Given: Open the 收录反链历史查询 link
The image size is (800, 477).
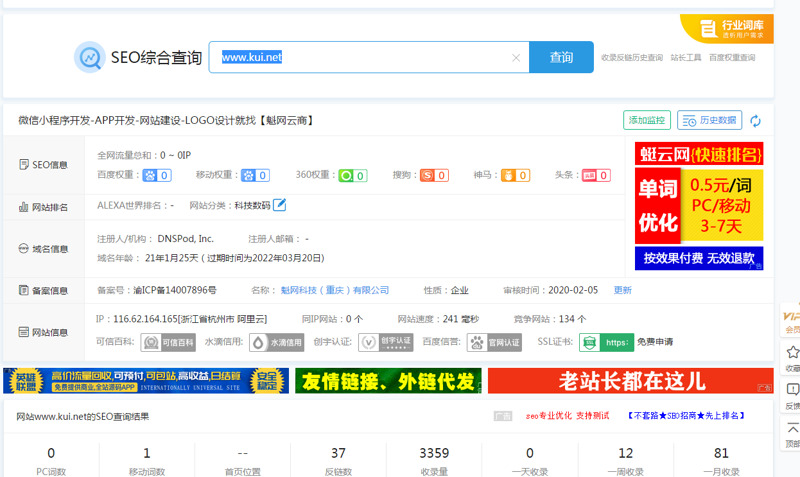Looking at the screenshot, I should click(x=632, y=58).
